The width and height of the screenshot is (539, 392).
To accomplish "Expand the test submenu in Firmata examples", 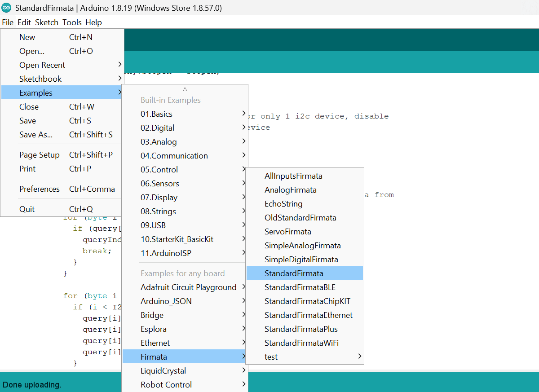I will pos(271,357).
